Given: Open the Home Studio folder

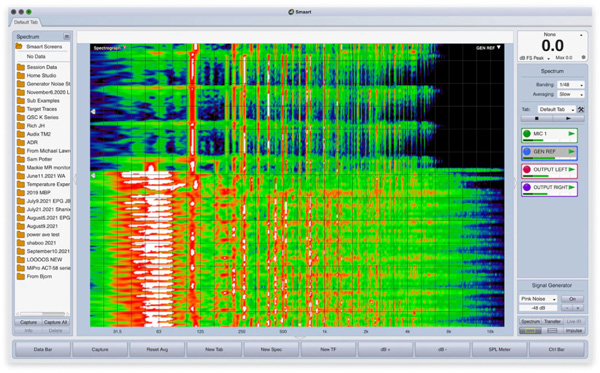Looking at the screenshot, I should point(41,75).
